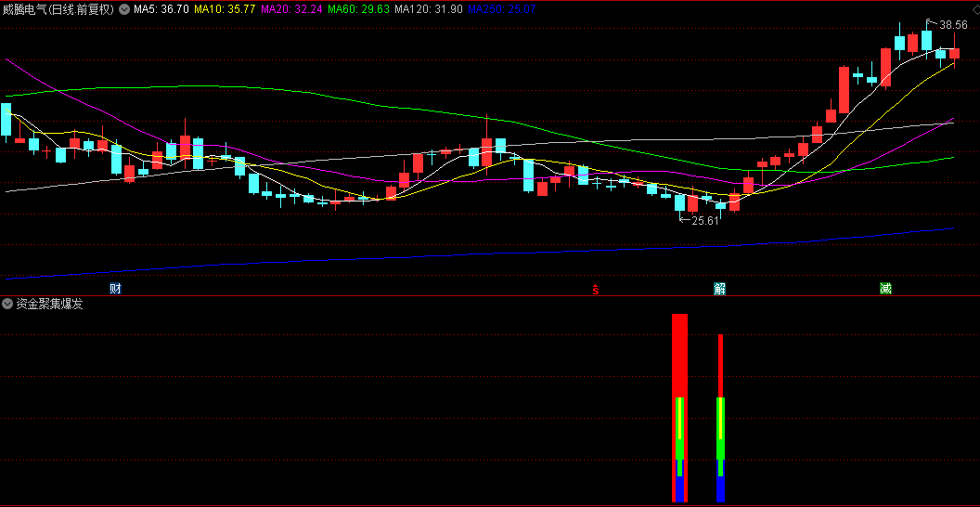The height and width of the screenshot is (507, 980).
Task: Select the green MA60: 29.63 label
Action: pos(359,9)
